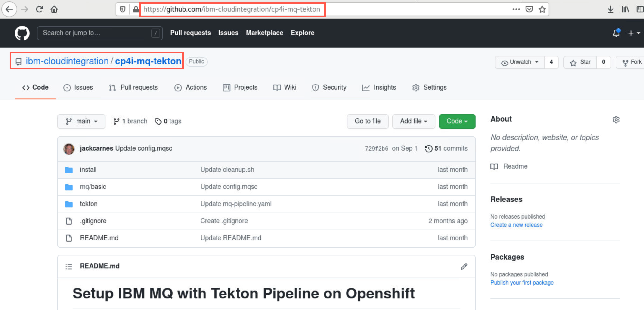Image resolution: width=644 pixels, height=310 pixels.
Task: Open notifications bell icon
Action: [x=616, y=33]
